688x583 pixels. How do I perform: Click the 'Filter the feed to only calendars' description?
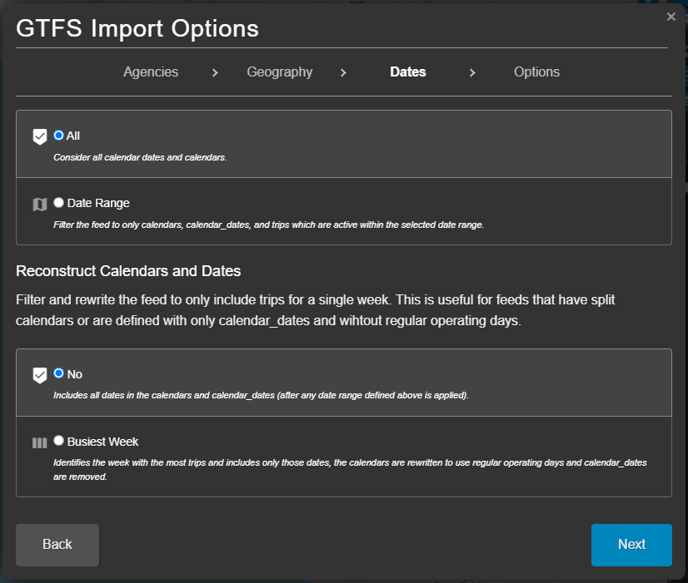[x=269, y=225]
